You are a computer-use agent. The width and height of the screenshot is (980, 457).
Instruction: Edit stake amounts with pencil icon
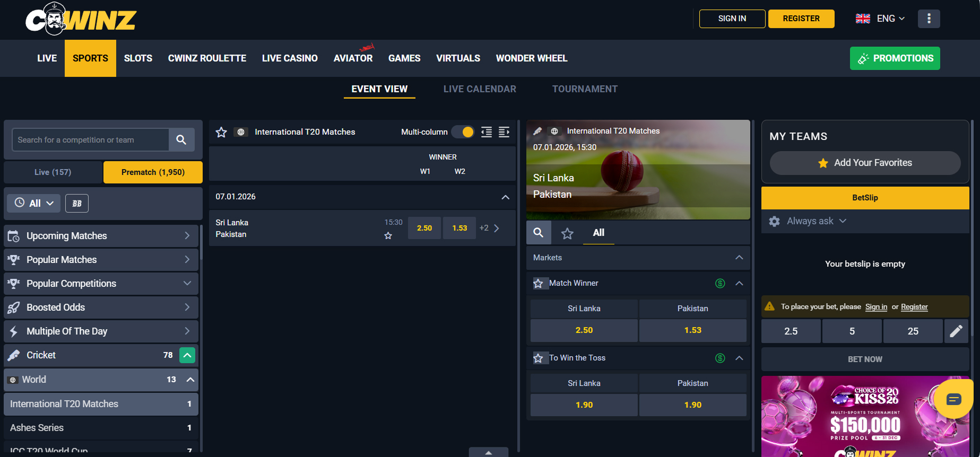tap(956, 331)
